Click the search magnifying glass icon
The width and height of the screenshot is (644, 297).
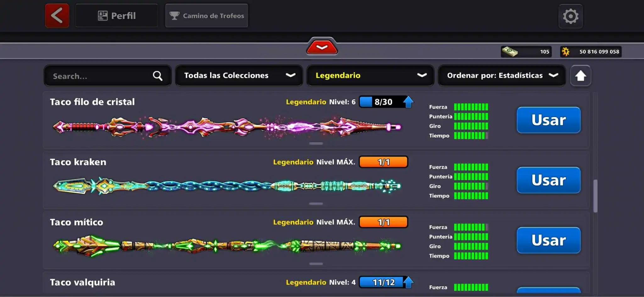coord(158,76)
